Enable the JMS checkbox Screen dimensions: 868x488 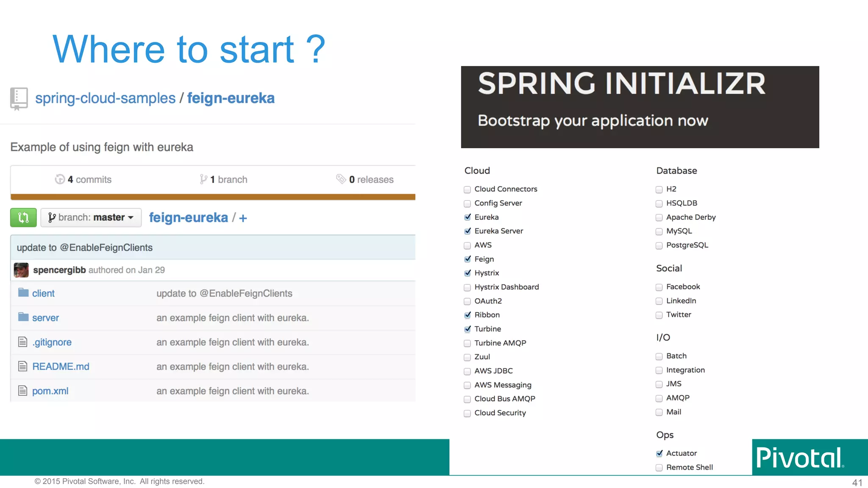pos(659,384)
